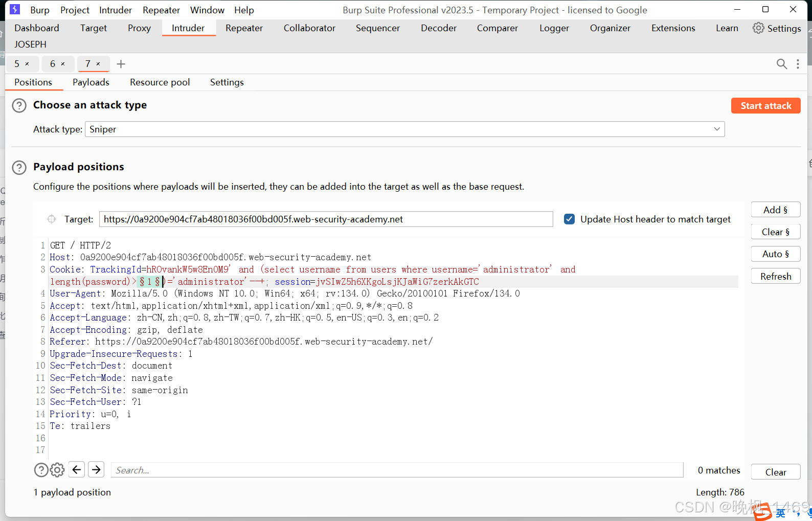The width and height of the screenshot is (812, 521).
Task: Open the Window menu
Action: click(207, 10)
